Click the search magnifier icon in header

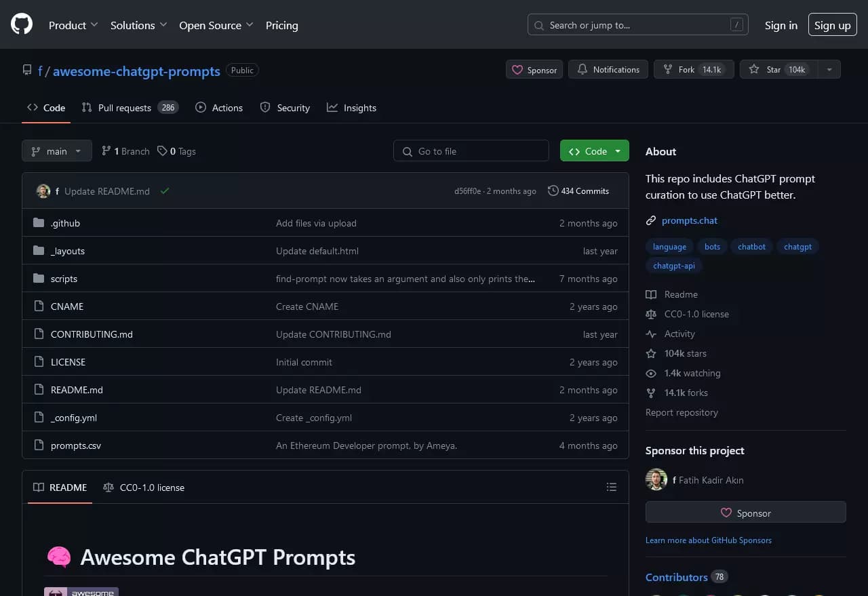539,25
